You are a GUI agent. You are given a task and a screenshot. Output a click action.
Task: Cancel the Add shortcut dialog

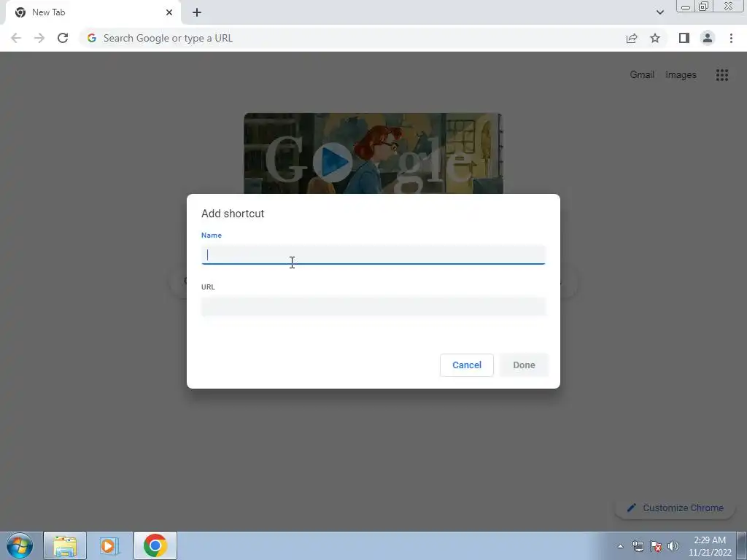coord(466,365)
